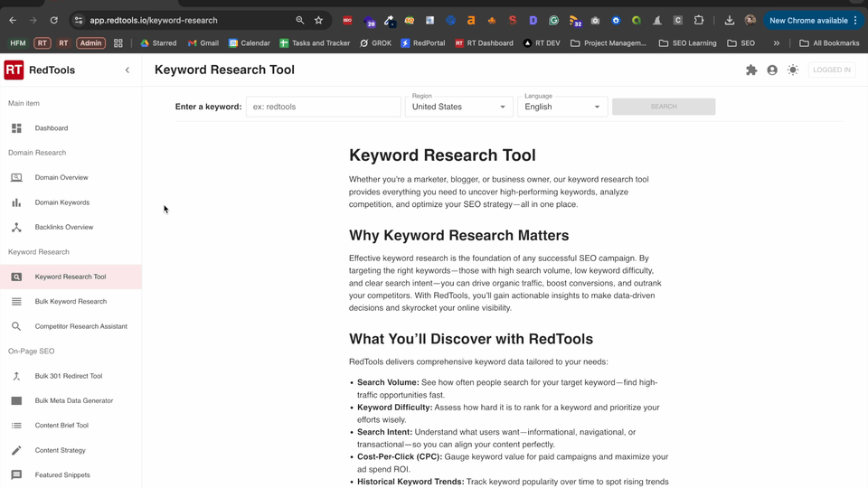Click the Bulk Meta Data Generator icon
Viewport: 868px width, 488px height.
pyautogui.click(x=16, y=400)
